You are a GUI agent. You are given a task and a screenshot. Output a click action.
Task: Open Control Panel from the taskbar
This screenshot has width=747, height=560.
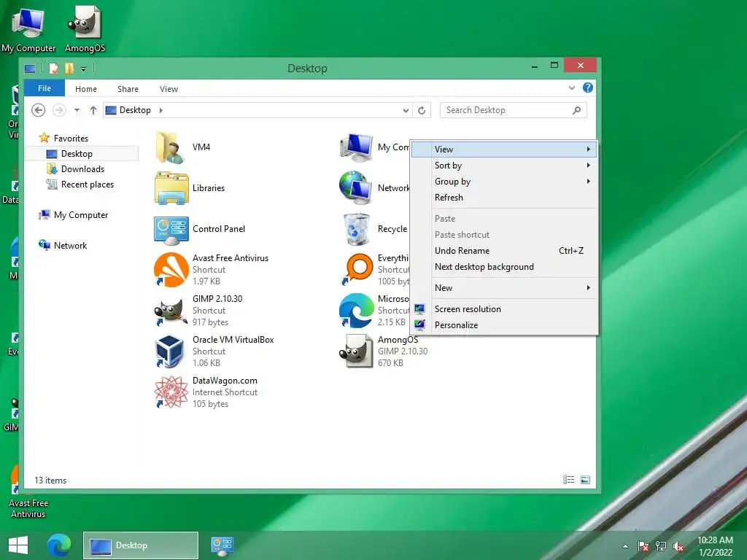click(222, 545)
